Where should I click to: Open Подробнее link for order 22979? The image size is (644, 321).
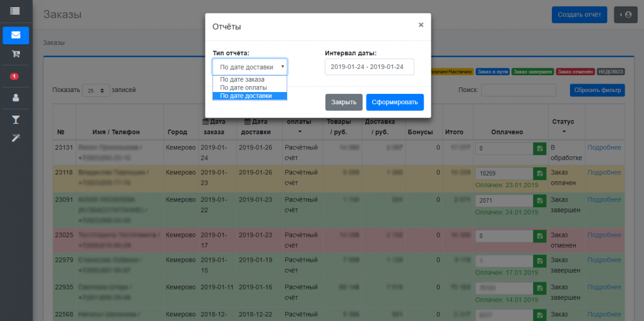point(604,260)
